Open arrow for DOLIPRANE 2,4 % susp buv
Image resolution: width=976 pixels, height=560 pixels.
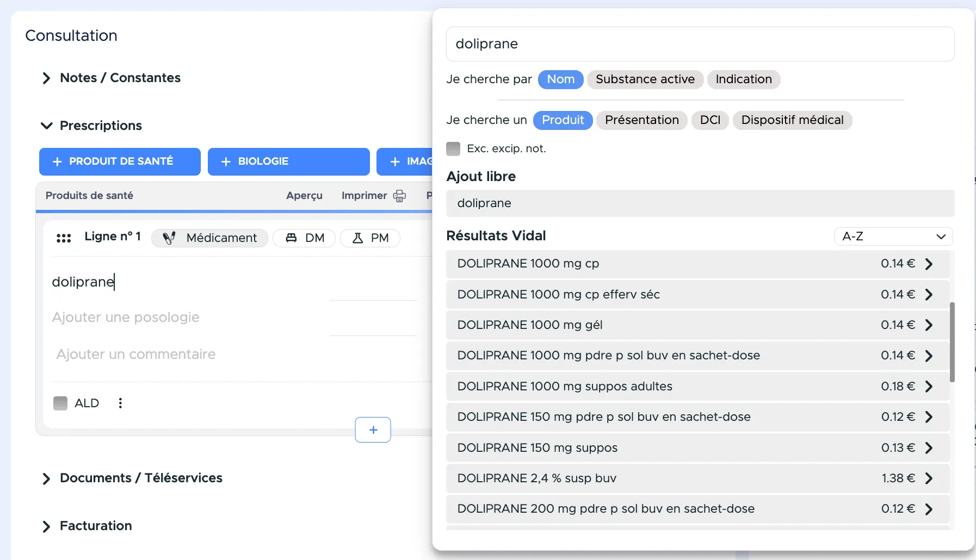tap(929, 478)
